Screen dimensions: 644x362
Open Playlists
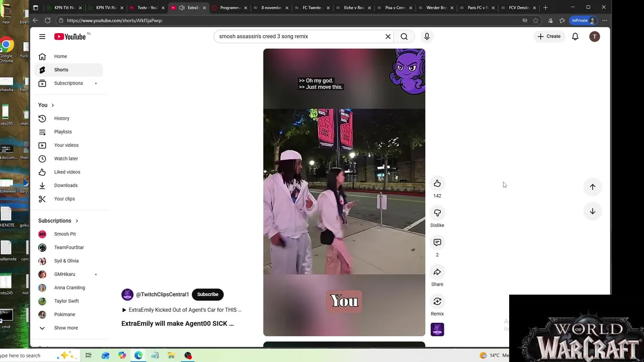coord(68,132)
